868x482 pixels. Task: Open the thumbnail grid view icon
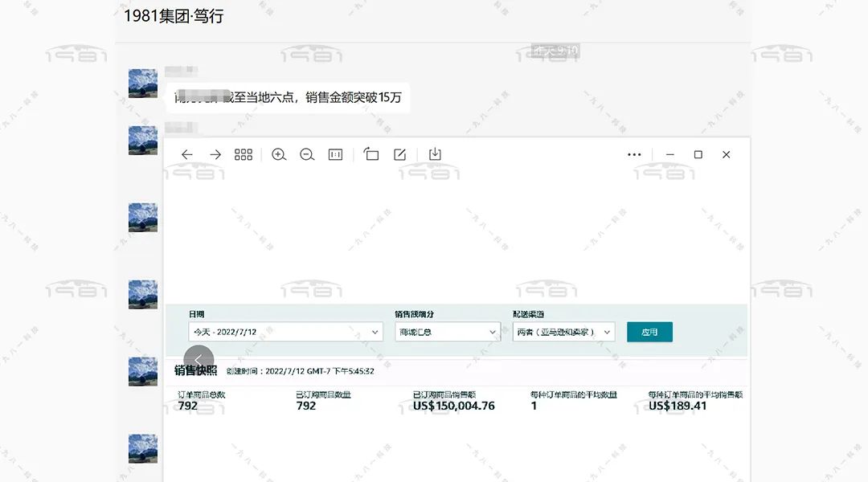click(244, 154)
